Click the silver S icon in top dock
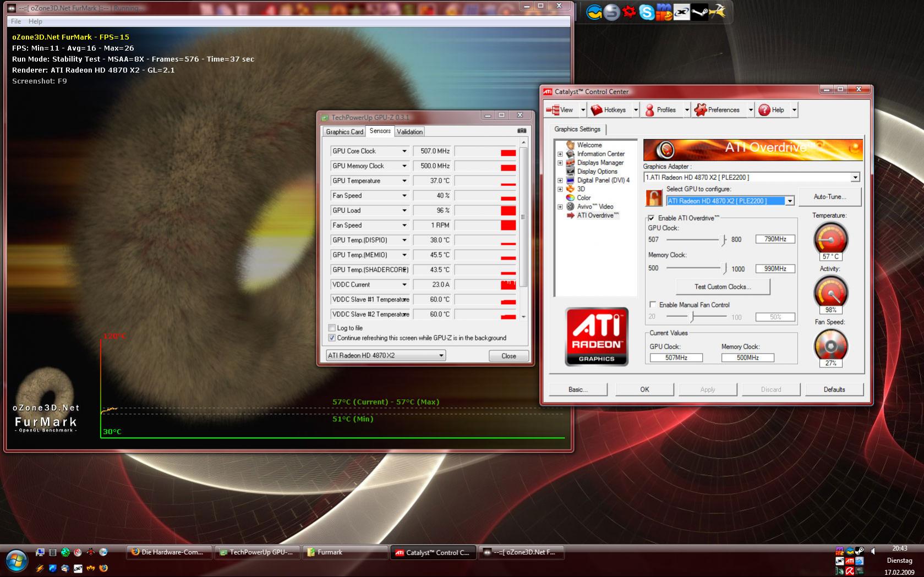This screenshot has height=577, width=924. click(611, 12)
